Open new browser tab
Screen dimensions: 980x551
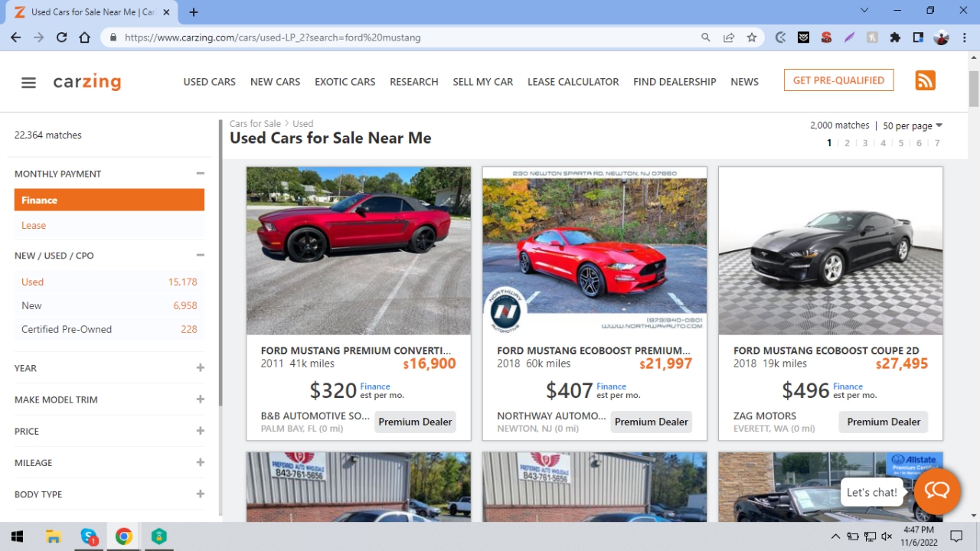click(x=194, y=12)
